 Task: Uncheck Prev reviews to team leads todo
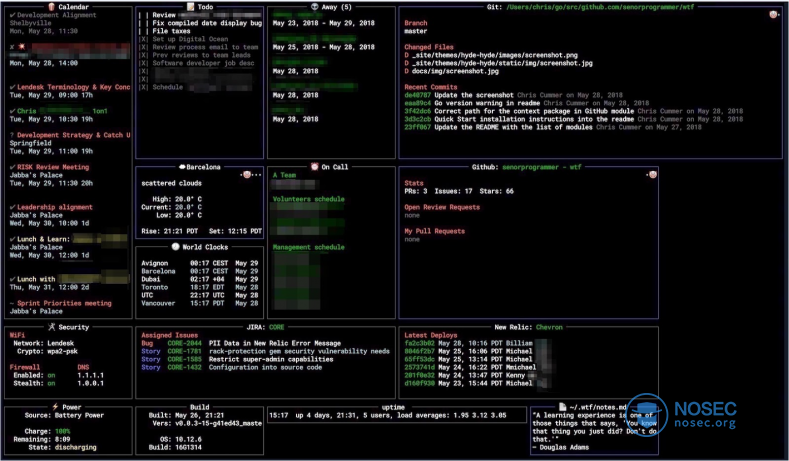[144, 55]
